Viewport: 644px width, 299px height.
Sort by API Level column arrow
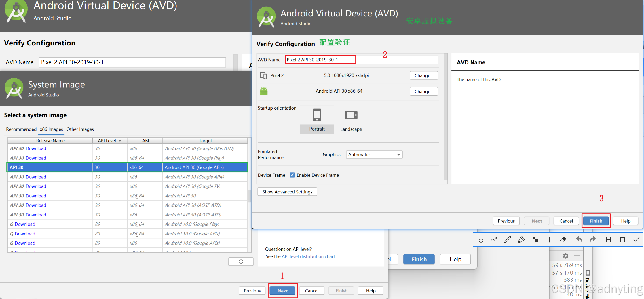coord(120,141)
